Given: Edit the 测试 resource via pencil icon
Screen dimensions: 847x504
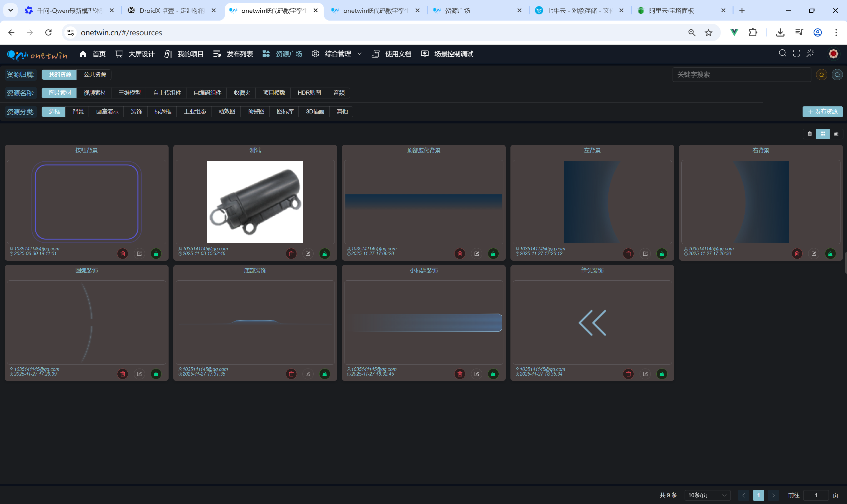Looking at the screenshot, I should pos(308,254).
